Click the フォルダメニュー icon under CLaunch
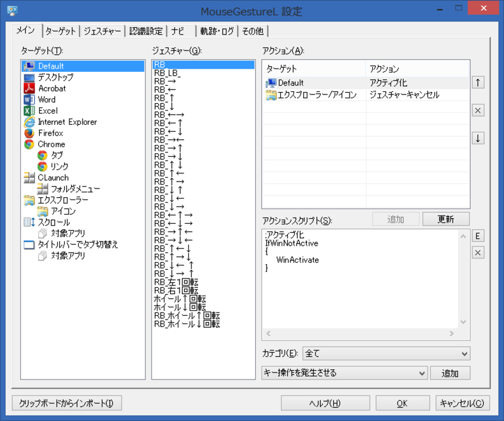 [42, 189]
